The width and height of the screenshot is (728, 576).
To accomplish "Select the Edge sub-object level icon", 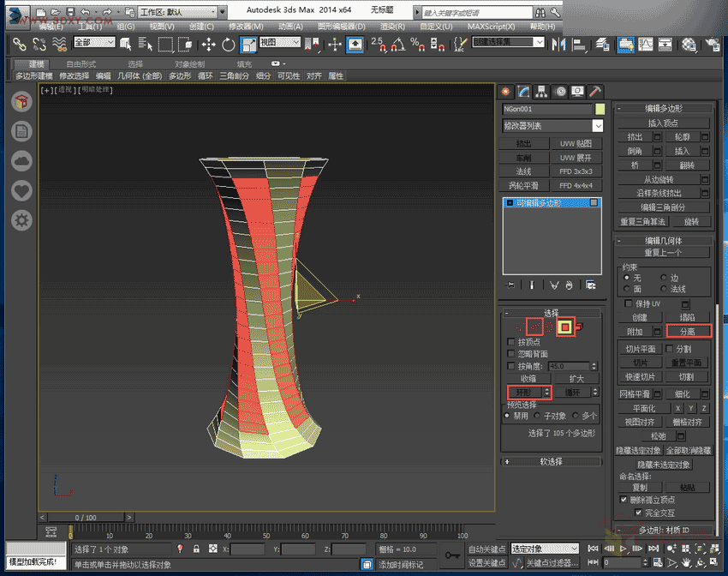I will pos(534,327).
